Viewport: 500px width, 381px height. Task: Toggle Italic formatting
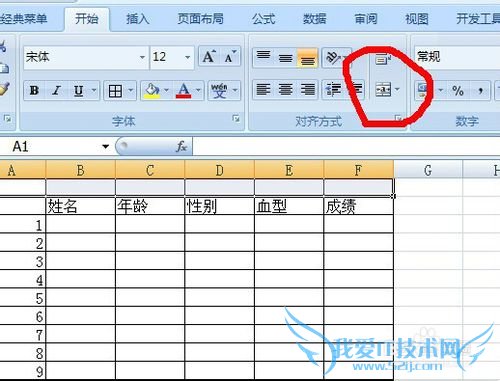pyautogui.click(x=56, y=90)
